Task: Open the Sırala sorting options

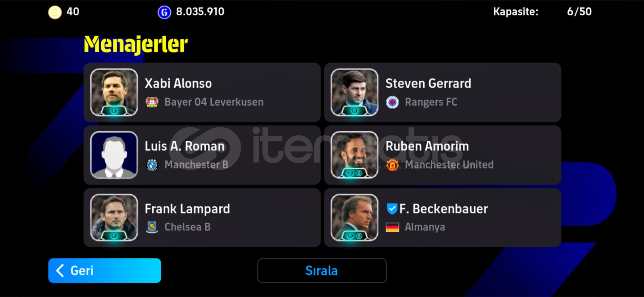Action: 322,271
